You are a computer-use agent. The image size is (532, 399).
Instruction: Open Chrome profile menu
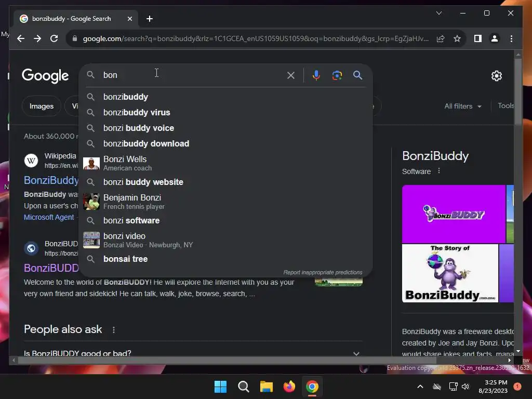(495, 38)
